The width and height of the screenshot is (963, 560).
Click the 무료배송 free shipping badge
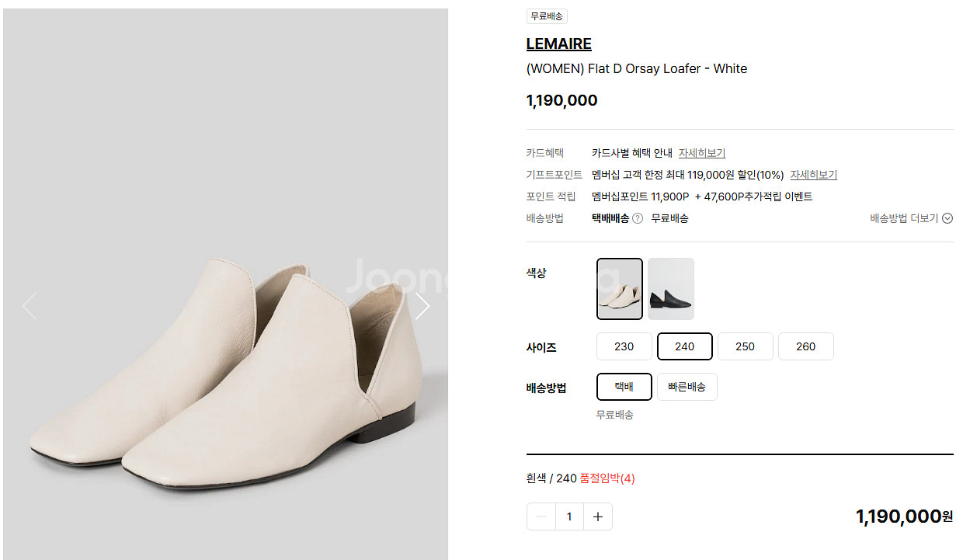click(547, 16)
